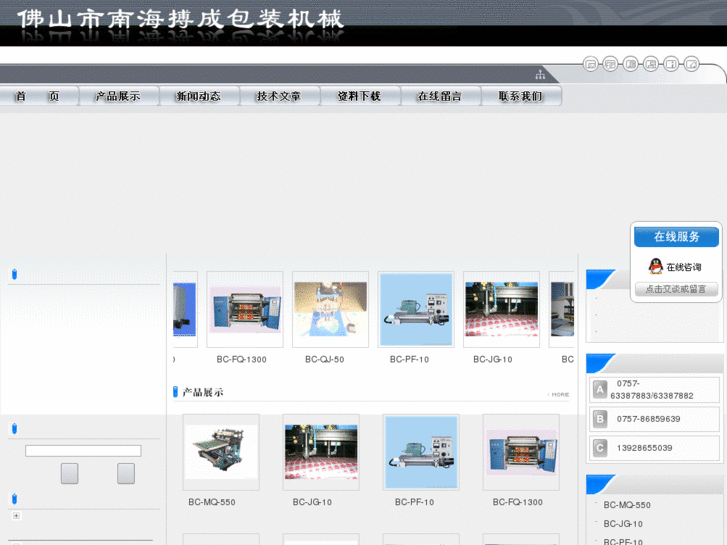Open the 技术文章 menu item
Screen dimensions: 727x545
280,96
